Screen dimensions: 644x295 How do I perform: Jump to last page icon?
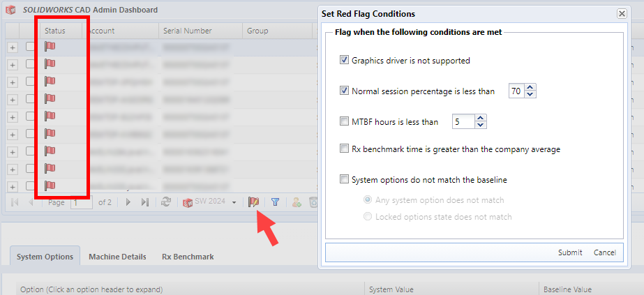tap(144, 202)
